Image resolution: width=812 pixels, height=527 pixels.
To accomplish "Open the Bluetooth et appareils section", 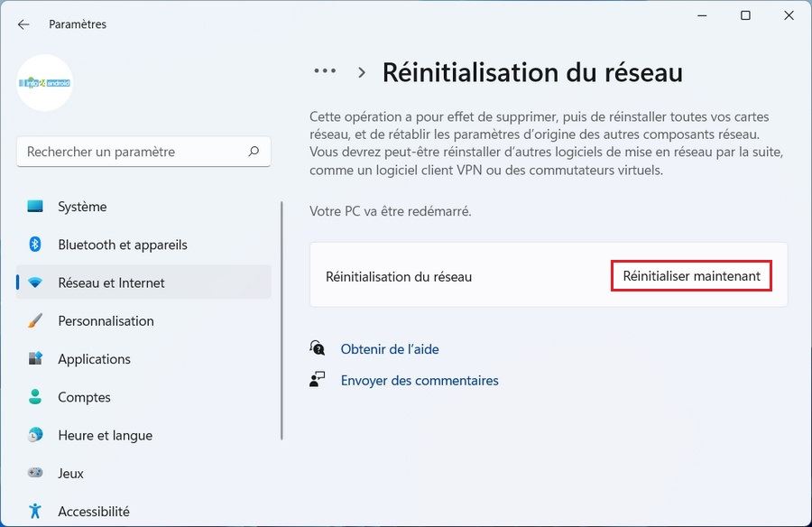I will [123, 245].
